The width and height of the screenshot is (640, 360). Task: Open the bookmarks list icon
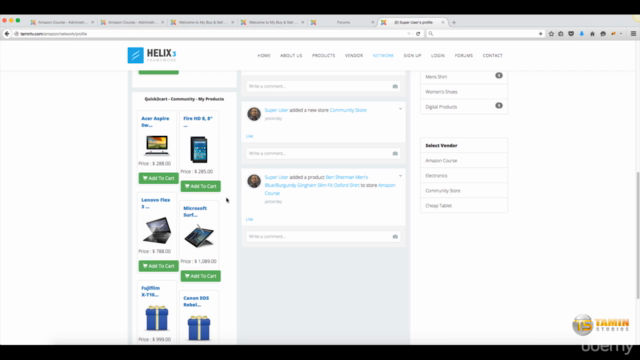[561, 34]
